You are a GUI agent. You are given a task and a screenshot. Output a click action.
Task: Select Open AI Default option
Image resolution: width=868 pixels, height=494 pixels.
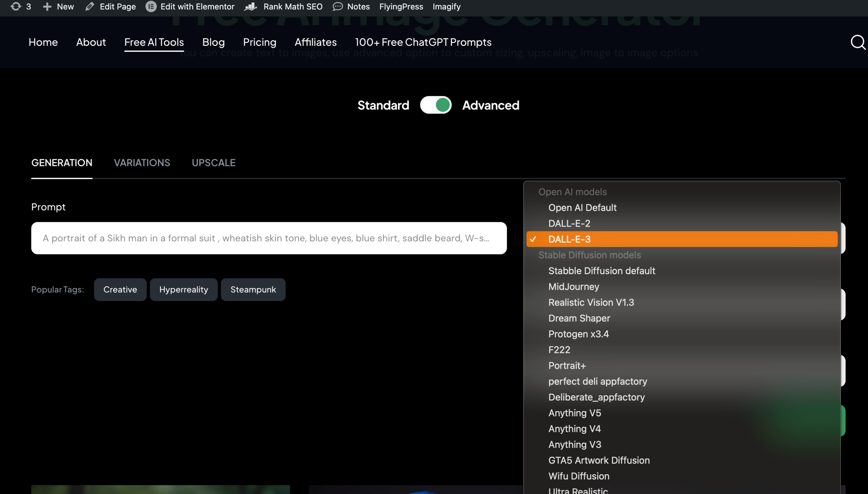point(582,208)
